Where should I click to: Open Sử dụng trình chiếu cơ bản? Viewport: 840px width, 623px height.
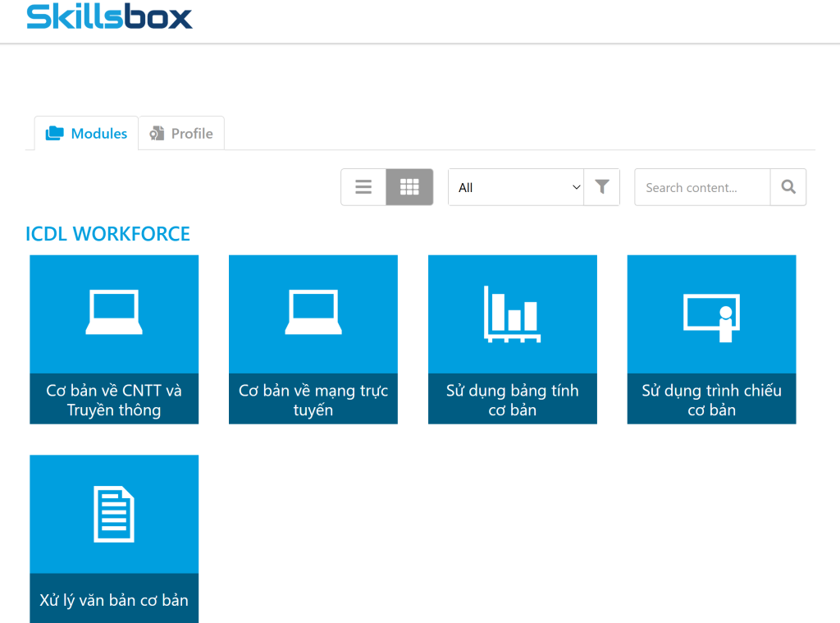711,400
